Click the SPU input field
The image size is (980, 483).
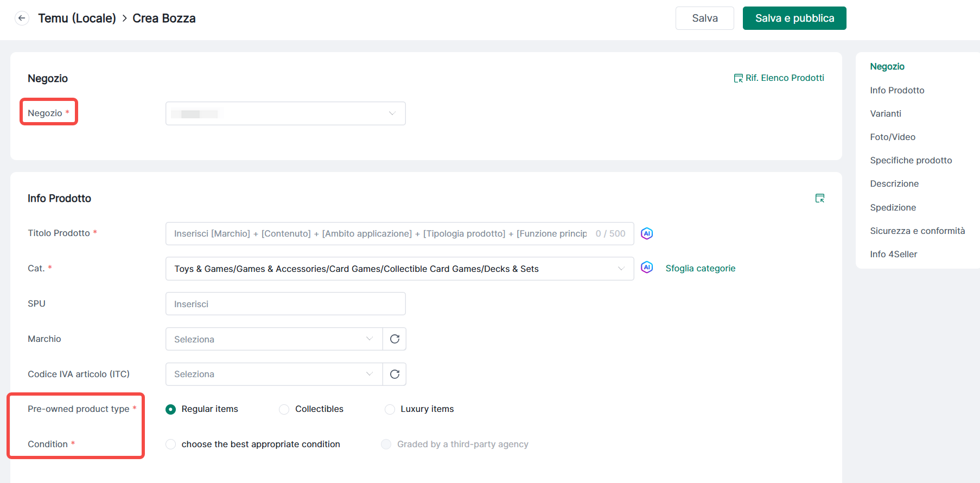tap(285, 304)
